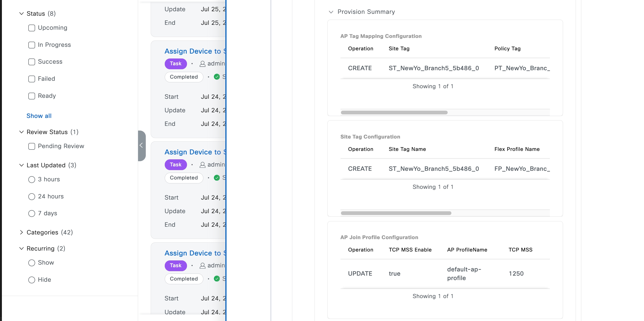Click the Completed pill in second task card
This screenshot has height=321, width=644.
click(x=183, y=178)
